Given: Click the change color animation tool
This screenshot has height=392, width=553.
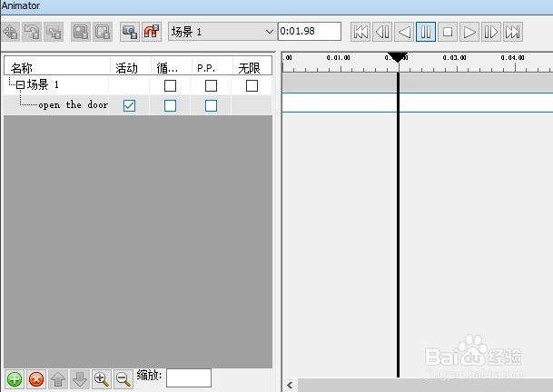Looking at the screenshot, I should click(81, 32).
